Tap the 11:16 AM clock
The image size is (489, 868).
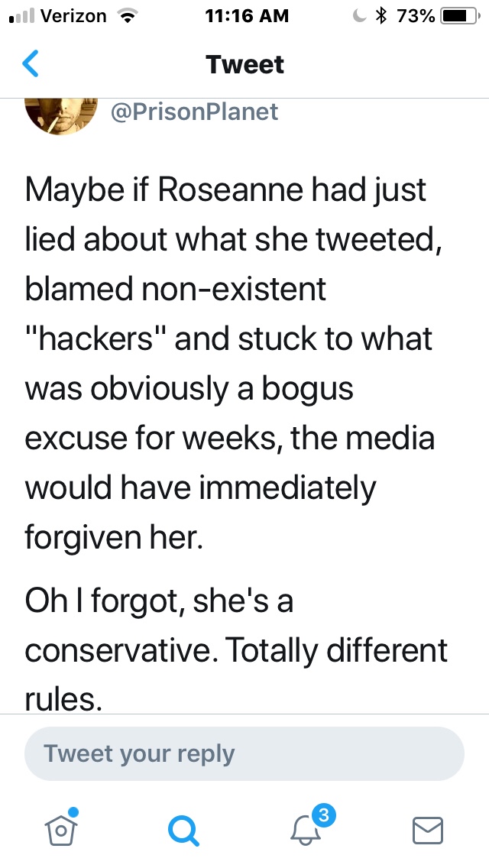[247, 16]
